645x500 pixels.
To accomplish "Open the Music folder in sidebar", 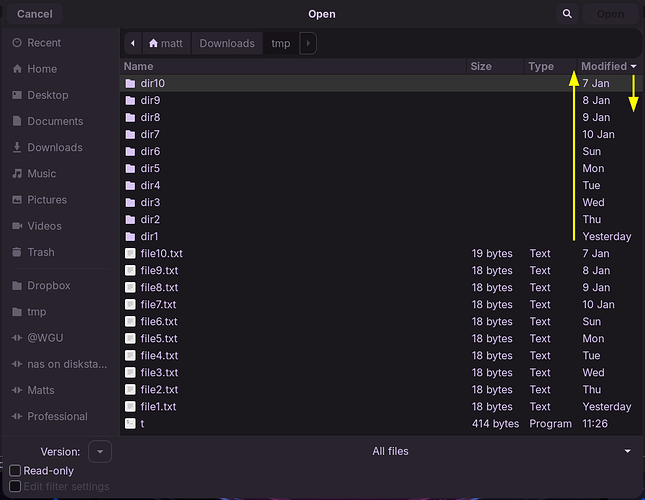I will point(41,174).
